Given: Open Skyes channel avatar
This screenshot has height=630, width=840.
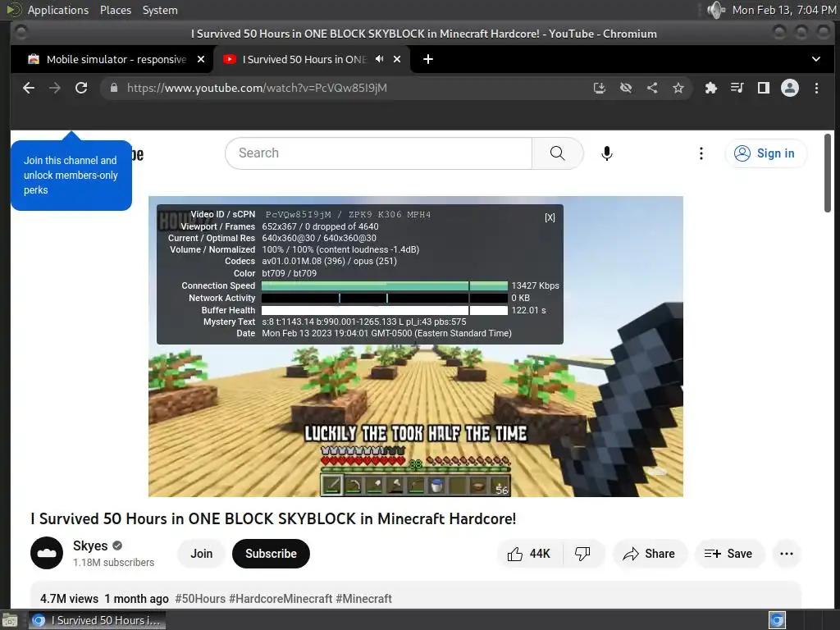Looking at the screenshot, I should (47, 553).
